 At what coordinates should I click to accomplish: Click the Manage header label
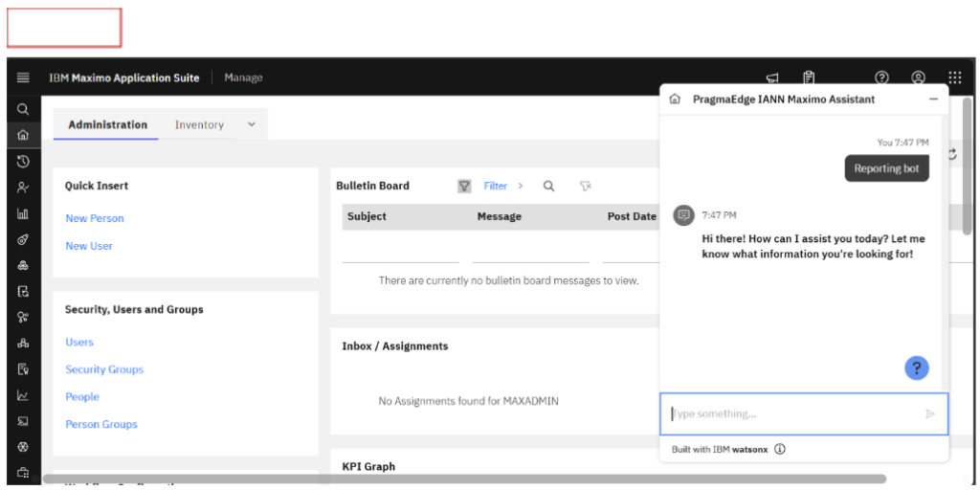[x=243, y=78]
